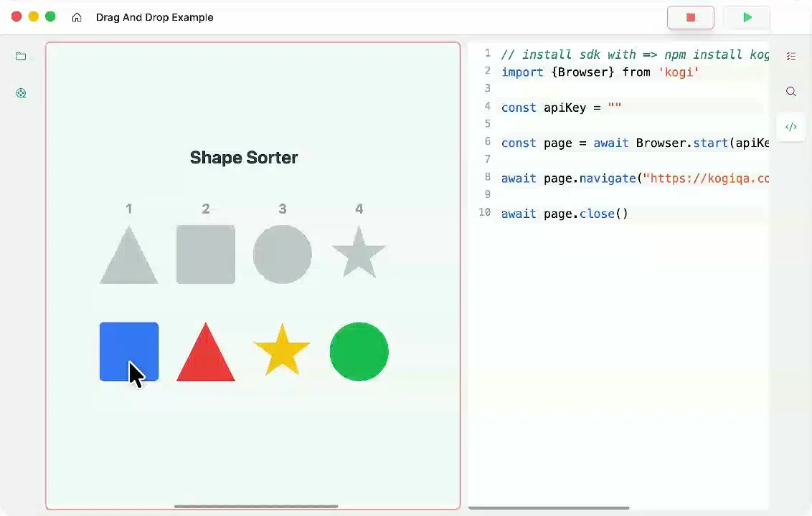
Task: Click the gray circle slot numbered 3
Action: 282,254
